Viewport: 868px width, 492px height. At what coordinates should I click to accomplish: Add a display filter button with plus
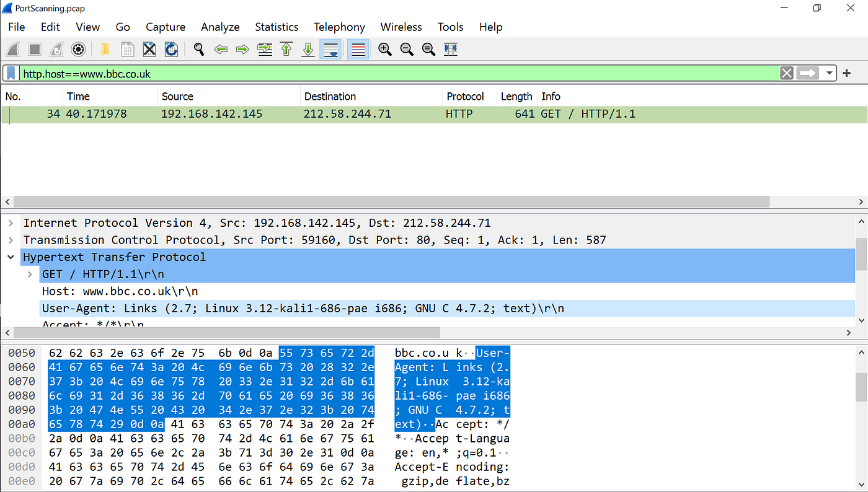pyautogui.click(x=847, y=73)
